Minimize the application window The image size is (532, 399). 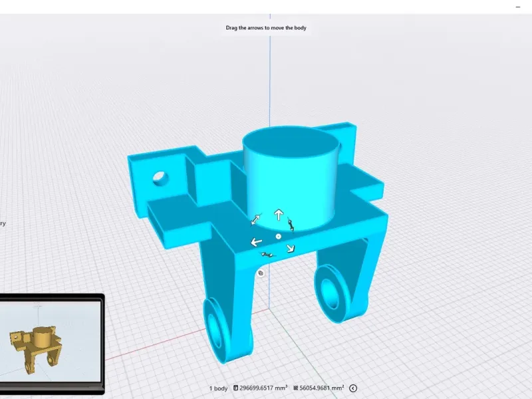point(518,7)
